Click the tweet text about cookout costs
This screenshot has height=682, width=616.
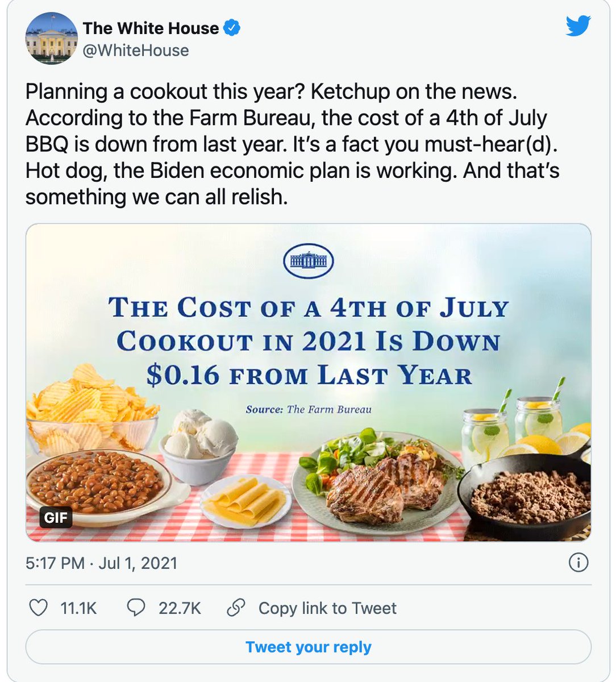click(x=292, y=144)
